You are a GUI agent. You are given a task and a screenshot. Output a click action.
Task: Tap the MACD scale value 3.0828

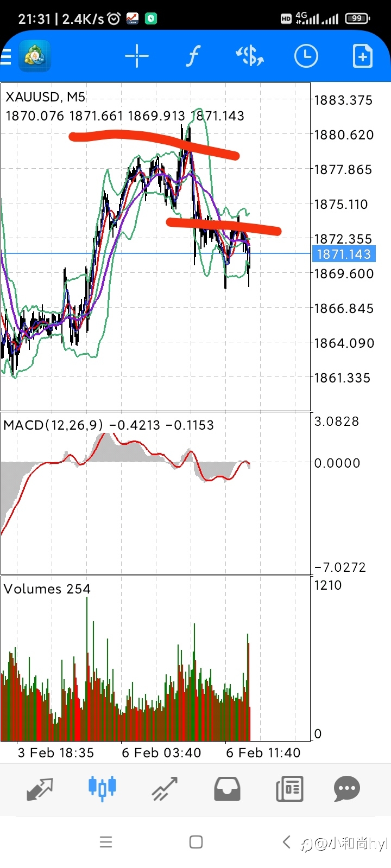pyautogui.click(x=337, y=422)
